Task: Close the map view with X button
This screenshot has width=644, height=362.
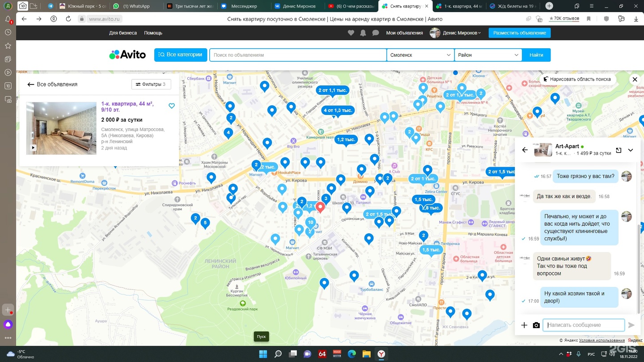Action: coord(635,79)
